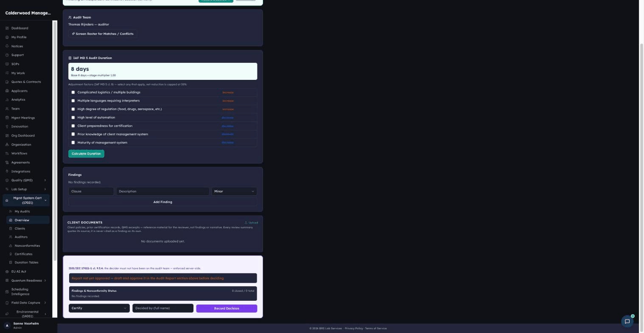The height and width of the screenshot is (333, 644).
Task: Click the Quotes & Contracts icon
Action: 7,82
